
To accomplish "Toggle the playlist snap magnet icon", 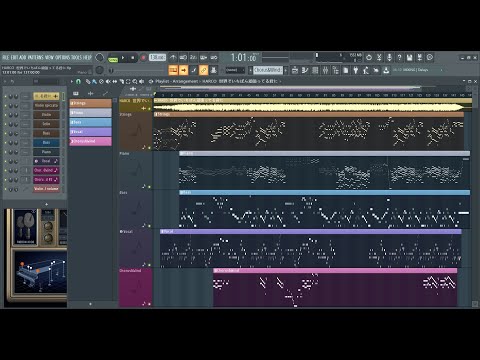I will (78, 81).
